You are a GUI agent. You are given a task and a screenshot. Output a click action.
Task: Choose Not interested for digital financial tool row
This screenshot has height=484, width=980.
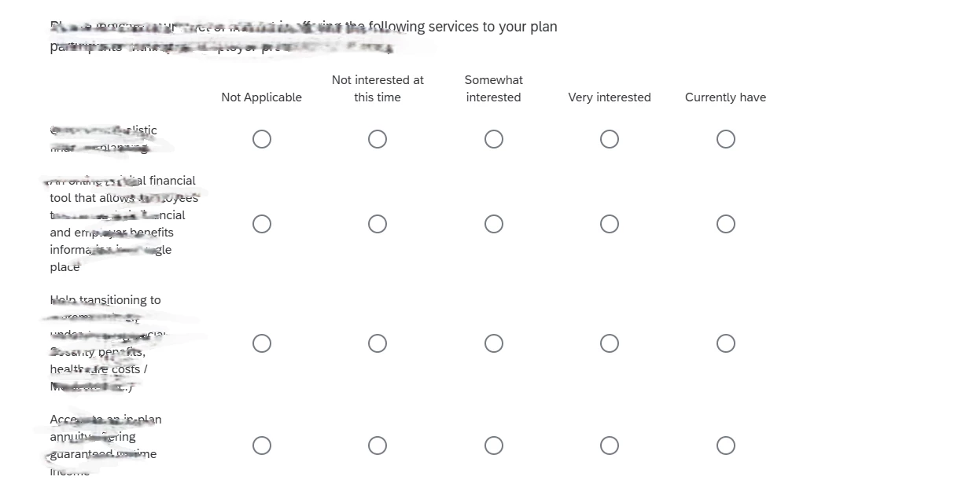coord(378,224)
